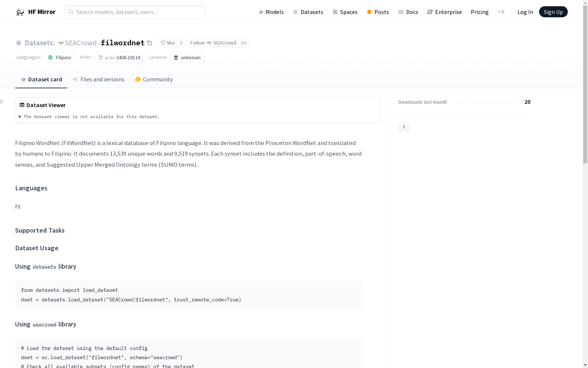Open the Community tab
This screenshot has height=368, width=588.
tap(154, 79)
